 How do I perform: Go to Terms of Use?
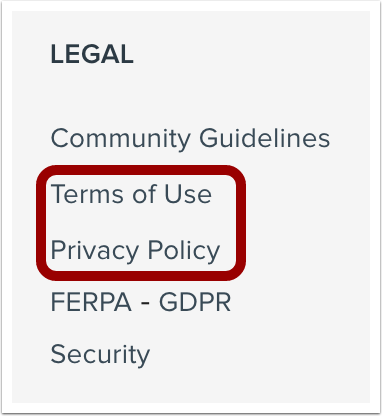click(x=131, y=194)
